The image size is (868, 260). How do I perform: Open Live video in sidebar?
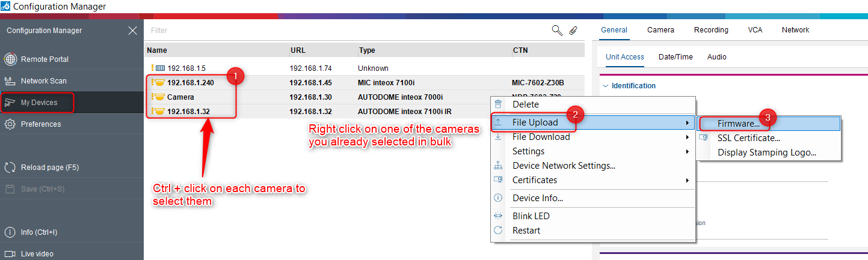(x=37, y=254)
